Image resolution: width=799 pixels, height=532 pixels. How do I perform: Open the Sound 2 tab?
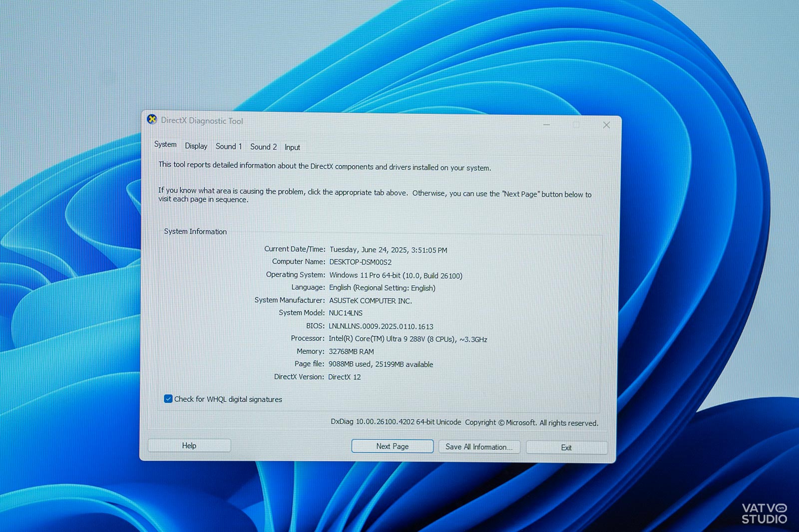[x=263, y=147]
